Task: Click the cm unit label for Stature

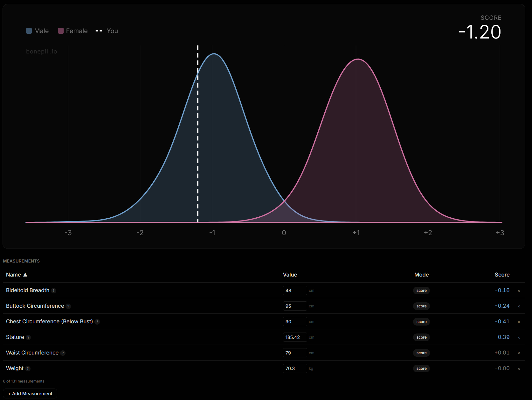Action: (x=312, y=337)
